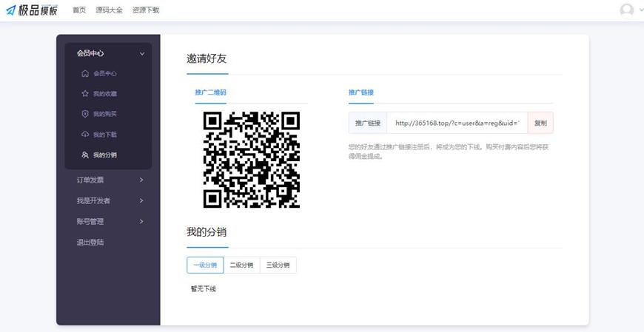Open 我的收藏 in the sidebar
Screen dimensions: 644x332
click(x=104, y=94)
